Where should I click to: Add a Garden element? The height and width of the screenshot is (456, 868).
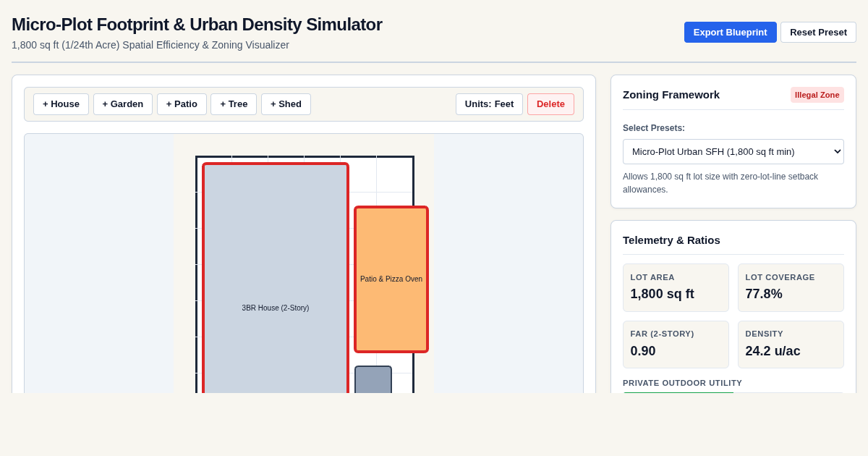(x=123, y=104)
